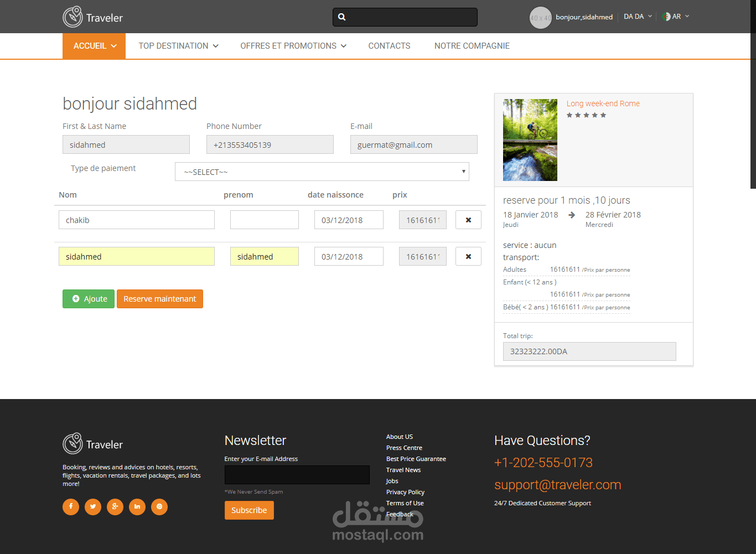Click the '18 Janvier 2018' start date
The height and width of the screenshot is (554, 756).
[x=531, y=215]
